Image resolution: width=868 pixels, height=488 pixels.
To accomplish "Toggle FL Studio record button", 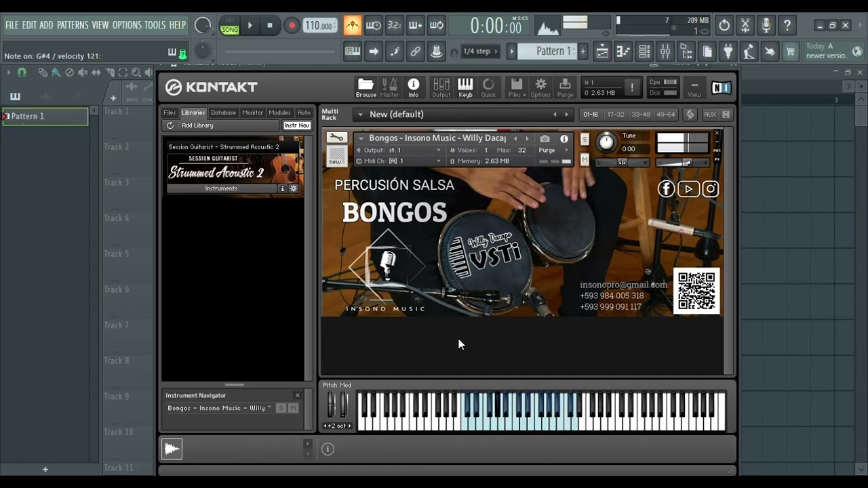I will click(x=292, y=26).
